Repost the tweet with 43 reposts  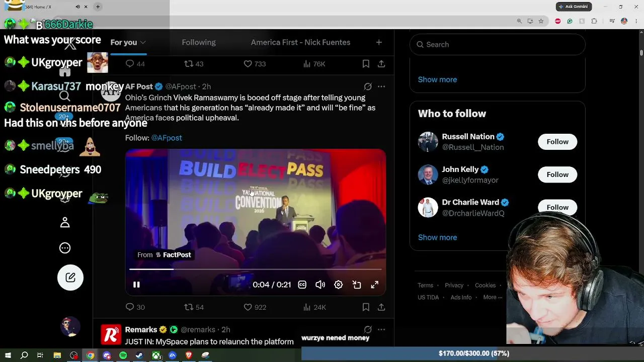(194, 64)
